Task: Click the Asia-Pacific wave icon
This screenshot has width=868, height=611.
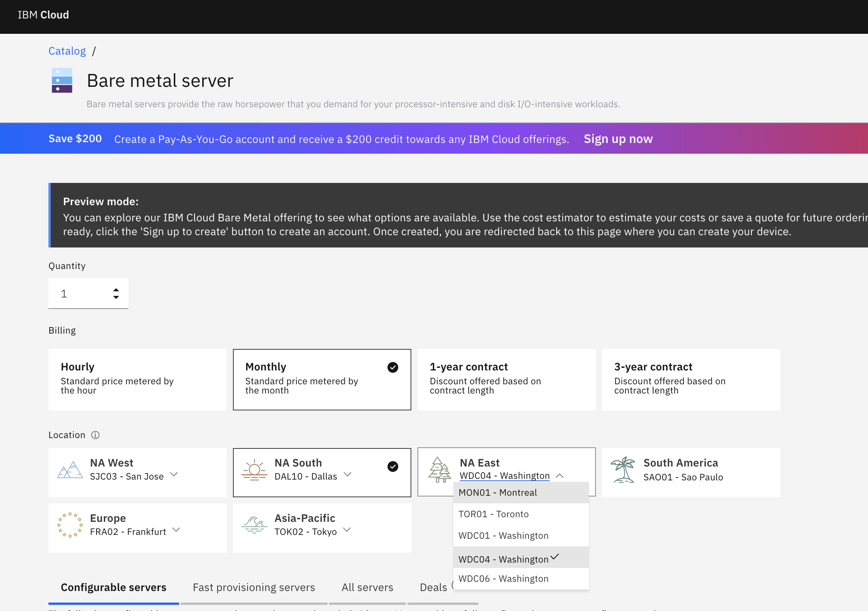Action: [254, 525]
